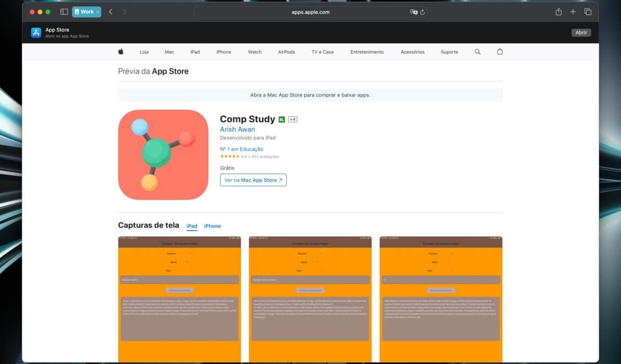Viewport: 621px width, 364px height.
Task: Click the Desenvolvido para iPad text
Action: point(247,138)
